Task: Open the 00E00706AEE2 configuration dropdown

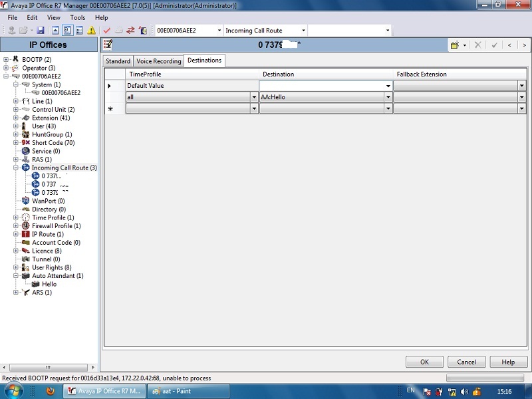Action: [219, 31]
